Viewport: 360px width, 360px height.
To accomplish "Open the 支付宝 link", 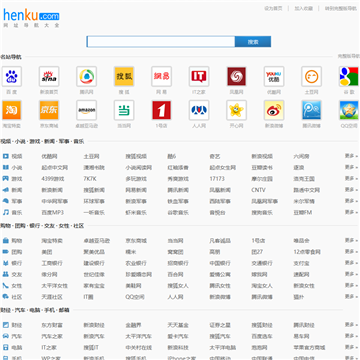I will (x=301, y=263).
